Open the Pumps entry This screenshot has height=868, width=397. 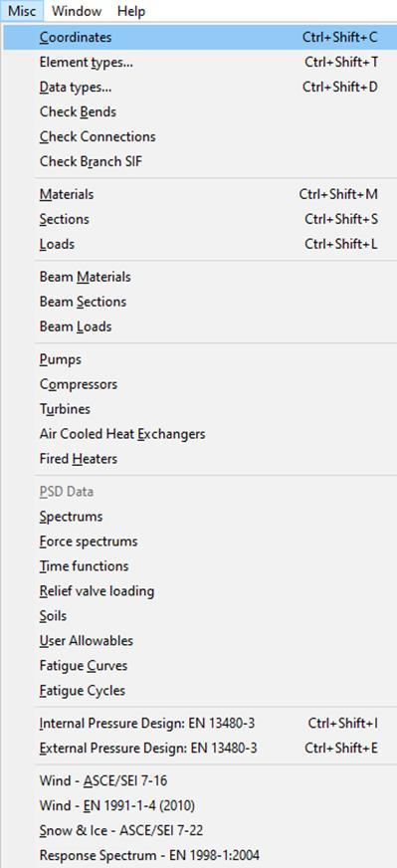click(200, 359)
